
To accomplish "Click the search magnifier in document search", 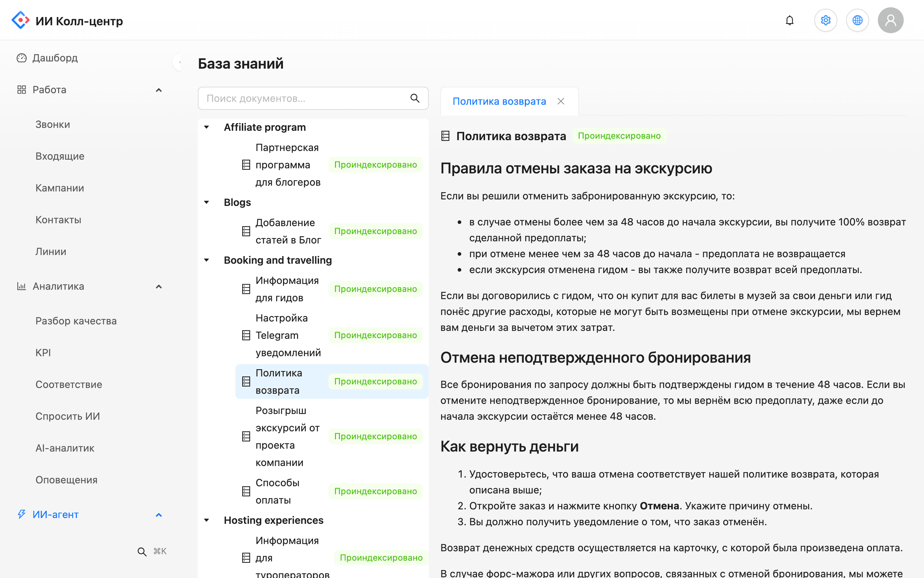I will pyautogui.click(x=415, y=98).
